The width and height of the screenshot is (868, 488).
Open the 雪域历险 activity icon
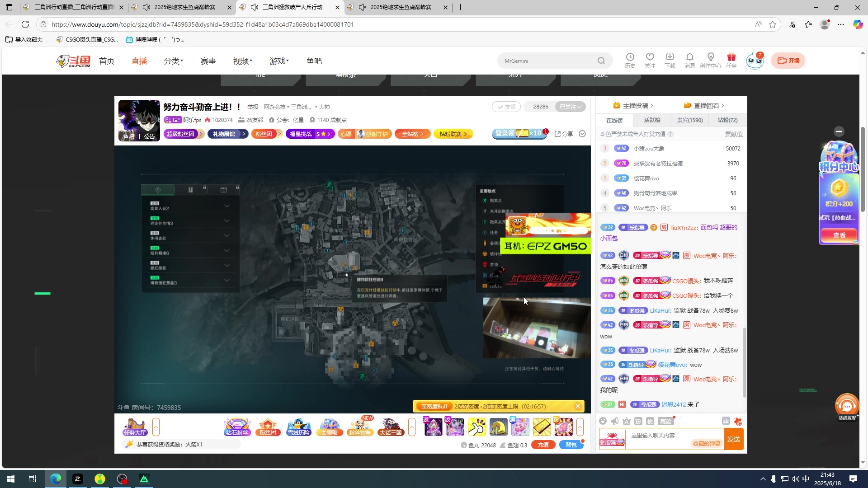[298, 427]
